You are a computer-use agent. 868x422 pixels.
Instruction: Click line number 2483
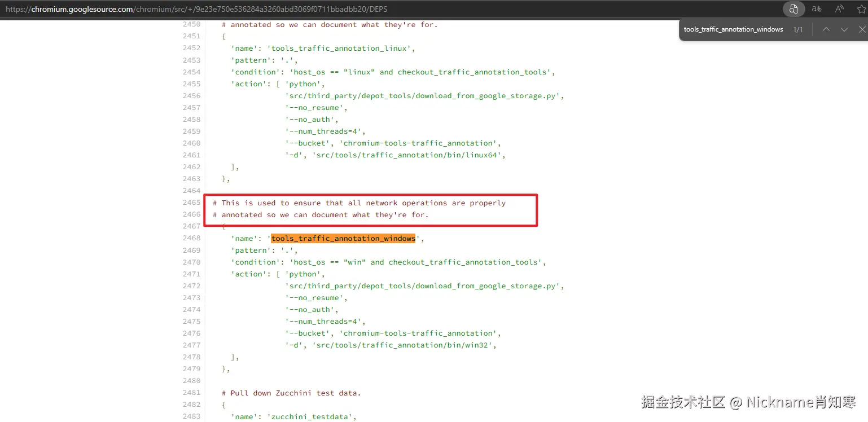[191, 416]
